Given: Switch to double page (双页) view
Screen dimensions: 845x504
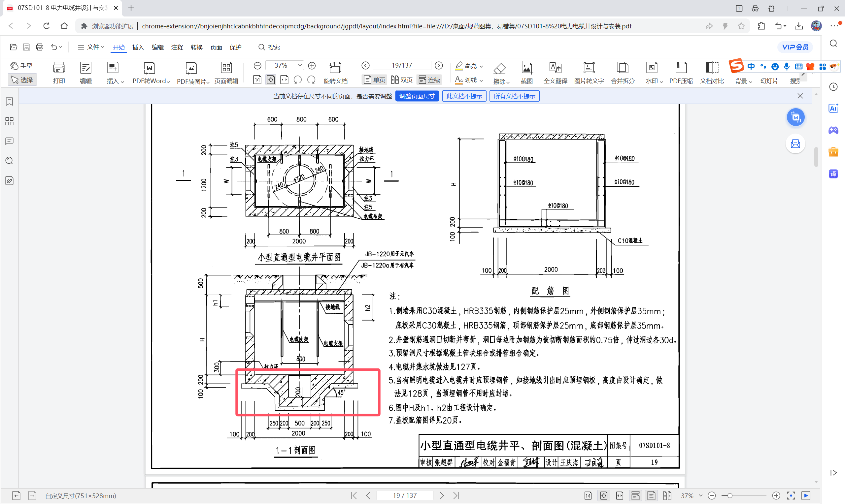Looking at the screenshot, I should (x=402, y=80).
